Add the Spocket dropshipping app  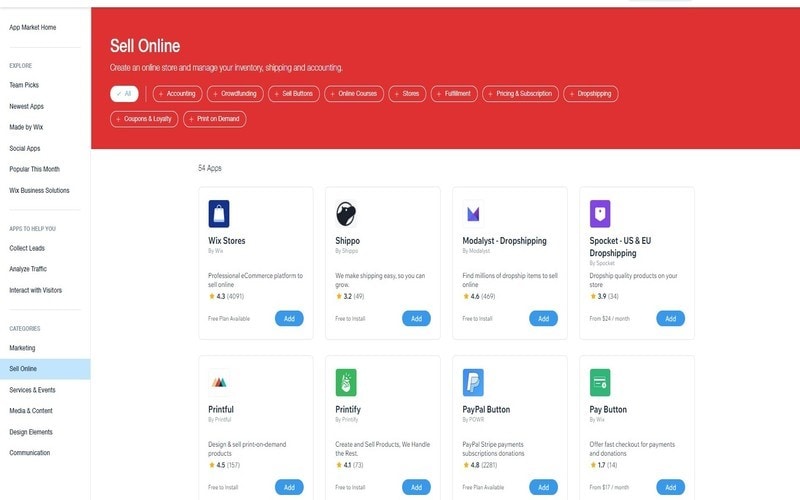point(670,318)
